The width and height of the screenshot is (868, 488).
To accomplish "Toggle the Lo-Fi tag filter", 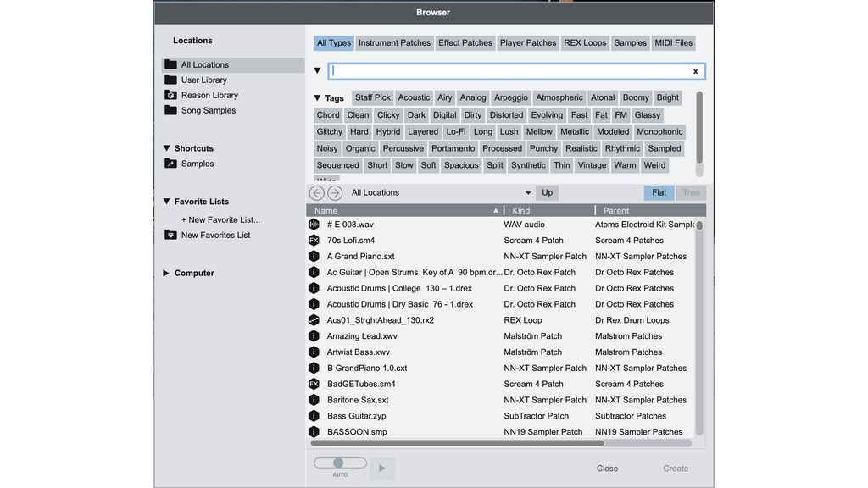I will point(456,131).
